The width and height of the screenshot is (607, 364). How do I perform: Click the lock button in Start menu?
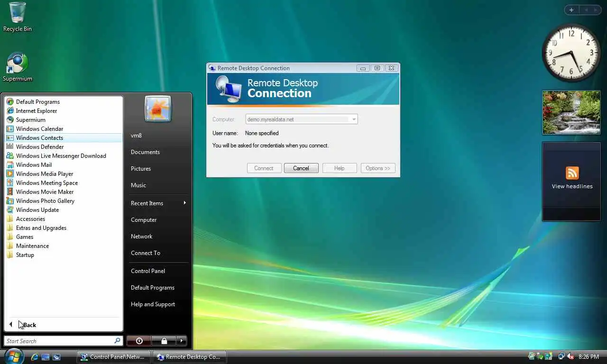164,341
